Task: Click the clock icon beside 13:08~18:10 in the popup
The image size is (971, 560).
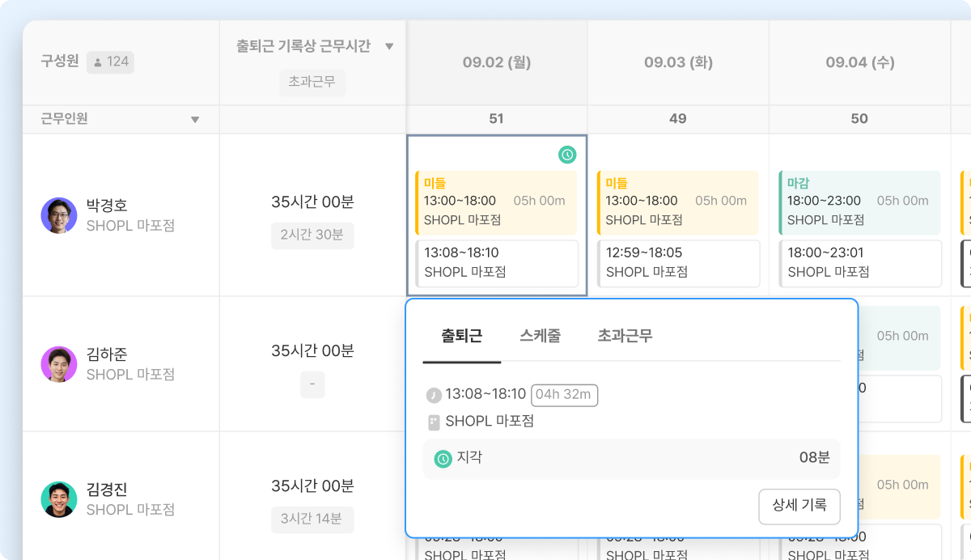Action: (x=434, y=395)
